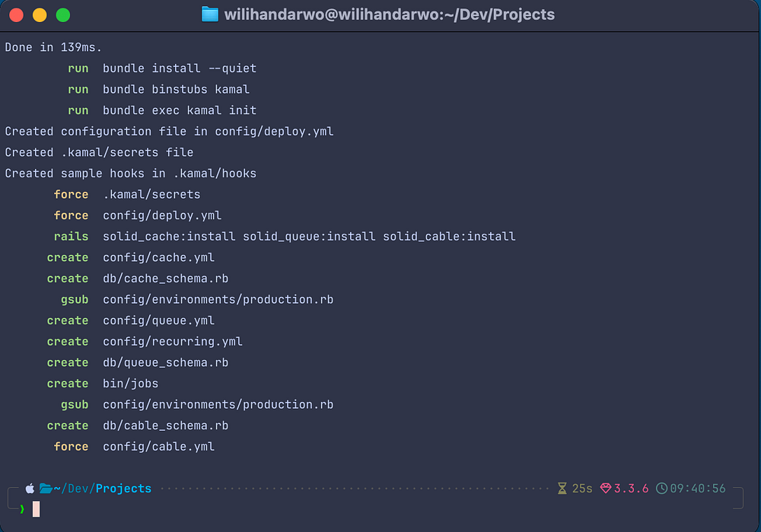Click the terminal cursor block
The image size is (761, 532).
pyautogui.click(x=36, y=509)
